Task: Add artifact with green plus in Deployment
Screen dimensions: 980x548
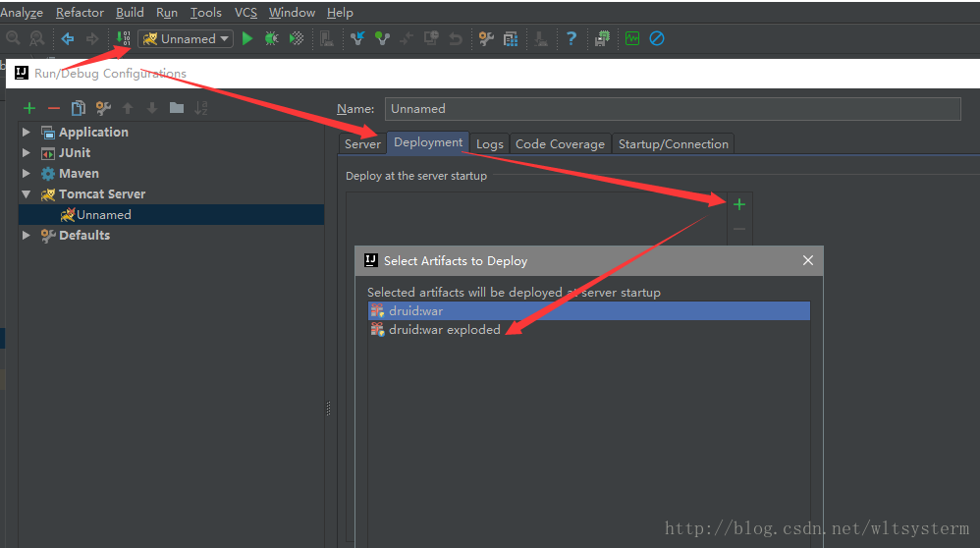Action: pyautogui.click(x=739, y=204)
